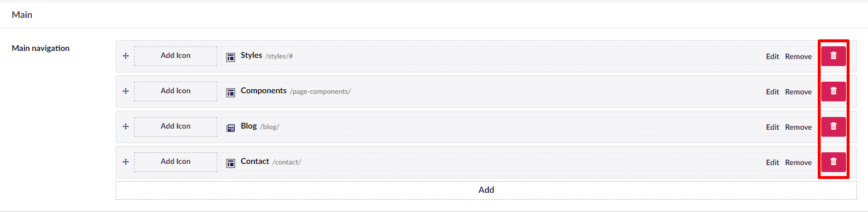Click the move handle on Contact row

point(125,162)
